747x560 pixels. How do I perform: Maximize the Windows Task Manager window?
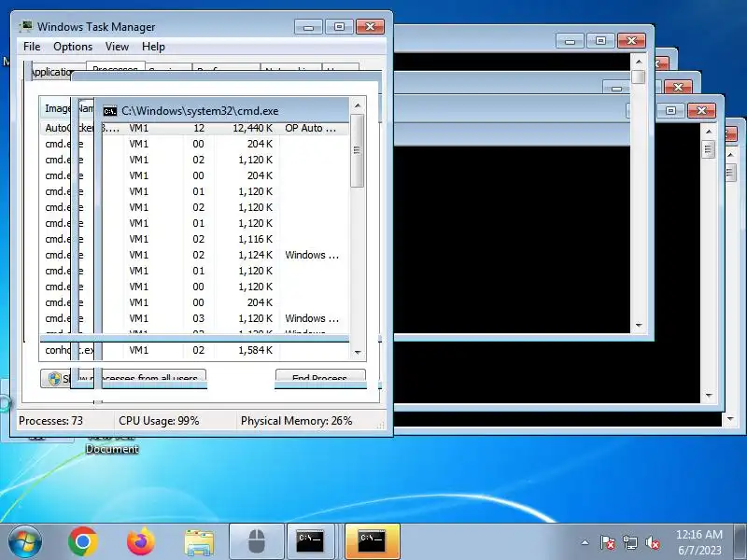[339, 27]
